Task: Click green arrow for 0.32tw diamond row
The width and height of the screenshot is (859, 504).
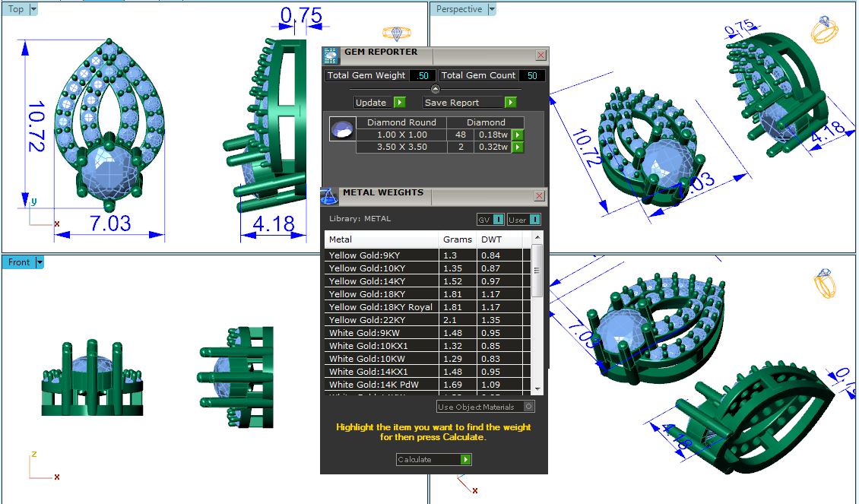Action: (518, 147)
